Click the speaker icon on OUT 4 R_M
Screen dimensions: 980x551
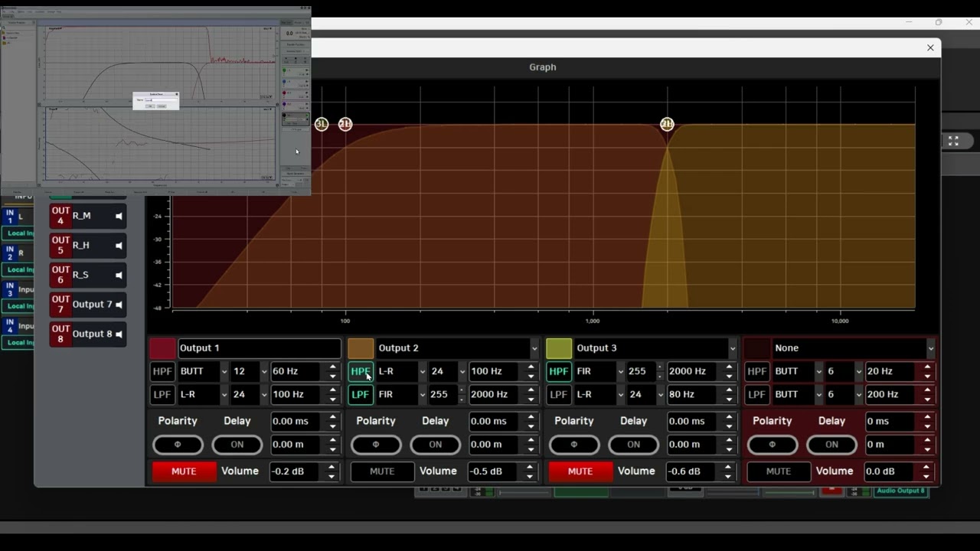point(119,217)
